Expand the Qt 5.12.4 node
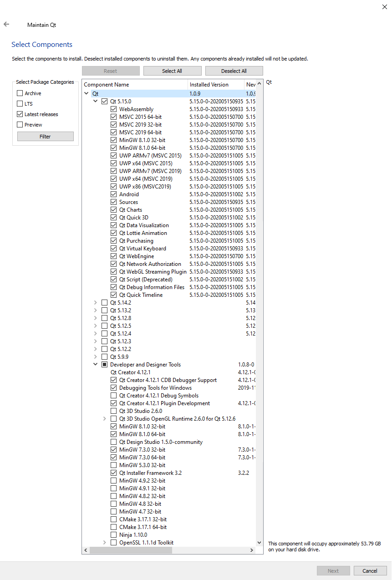This screenshot has width=392, height=580. [96, 334]
